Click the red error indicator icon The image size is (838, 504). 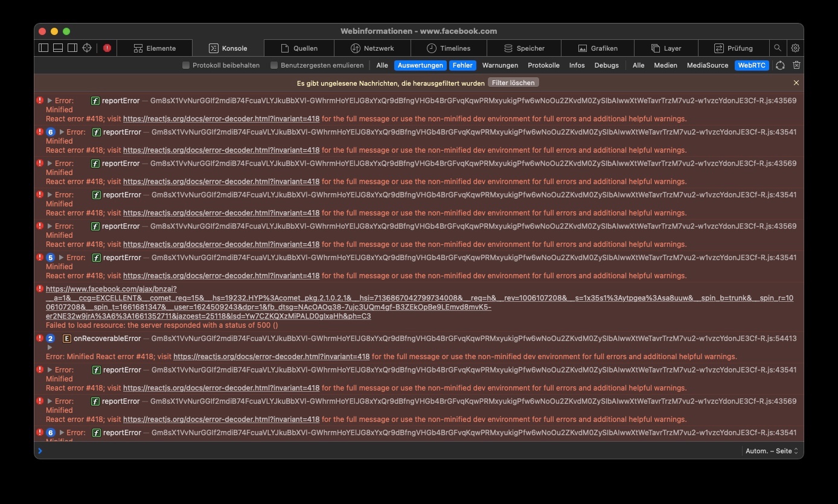pyautogui.click(x=107, y=48)
